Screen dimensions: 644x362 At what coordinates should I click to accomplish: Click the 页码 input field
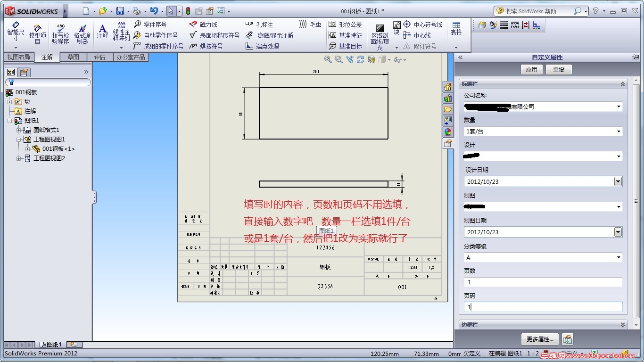coord(543,307)
